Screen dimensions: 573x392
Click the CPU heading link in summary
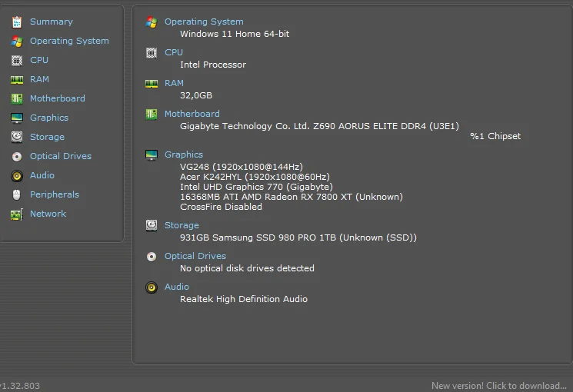174,52
